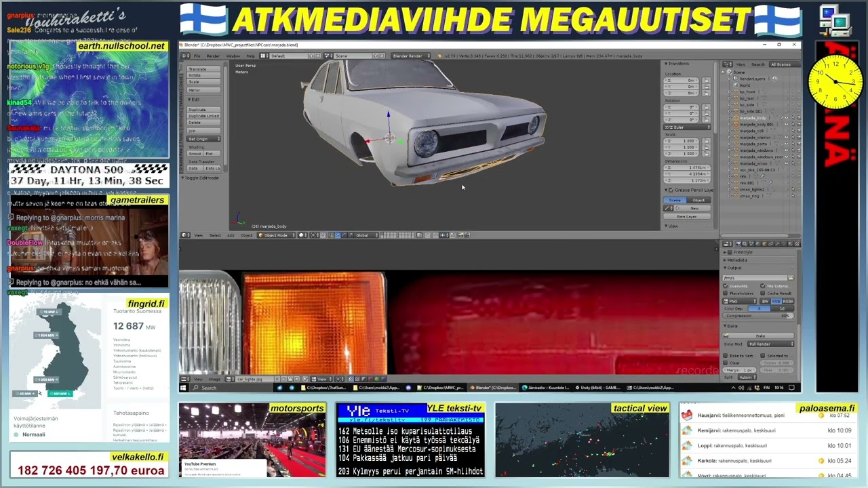
Task: Click the scene browse icon beside Scene
Action: click(328, 56)
